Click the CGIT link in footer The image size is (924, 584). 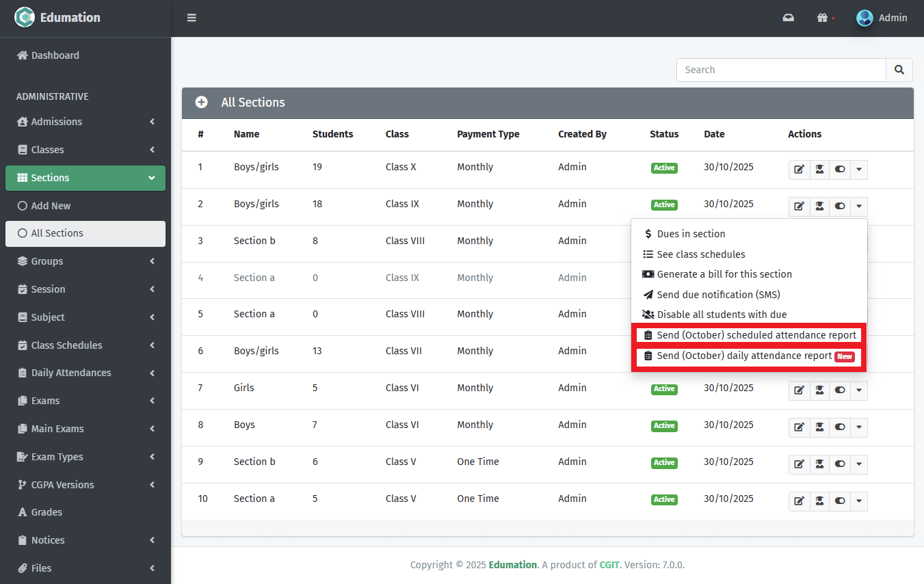pos(609,565)
